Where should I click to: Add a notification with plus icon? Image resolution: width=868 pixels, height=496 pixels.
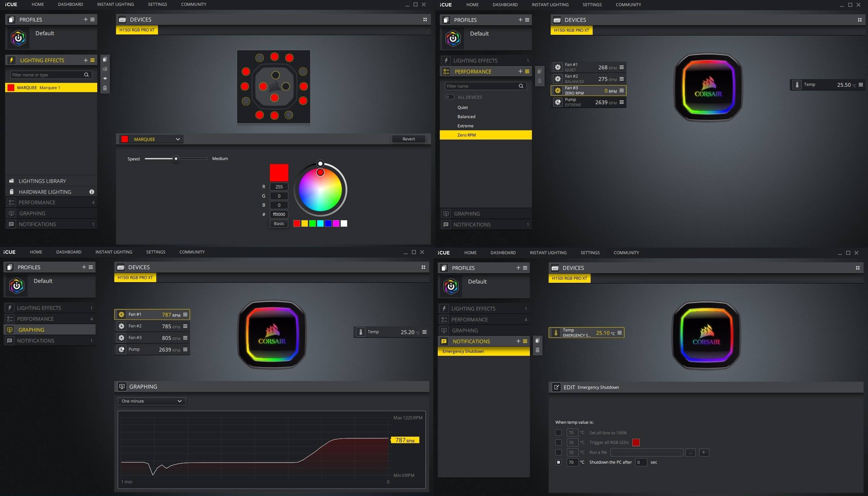click(518, 341)
